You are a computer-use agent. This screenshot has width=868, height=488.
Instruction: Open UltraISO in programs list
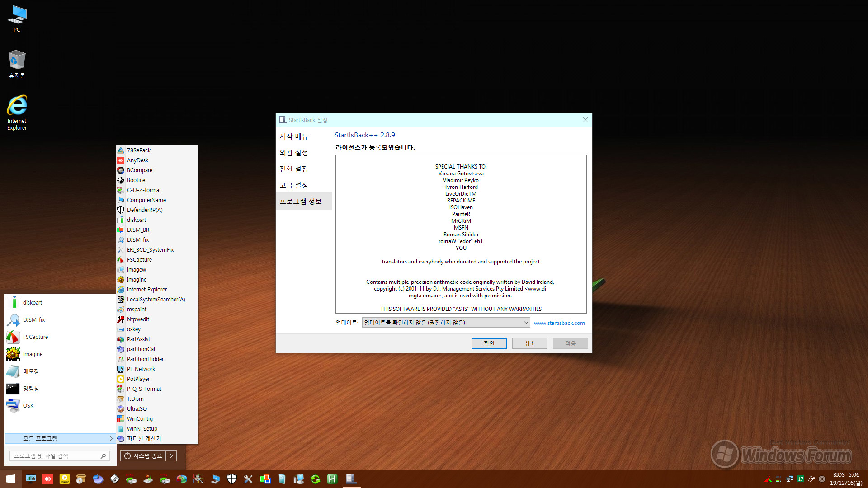156,409
